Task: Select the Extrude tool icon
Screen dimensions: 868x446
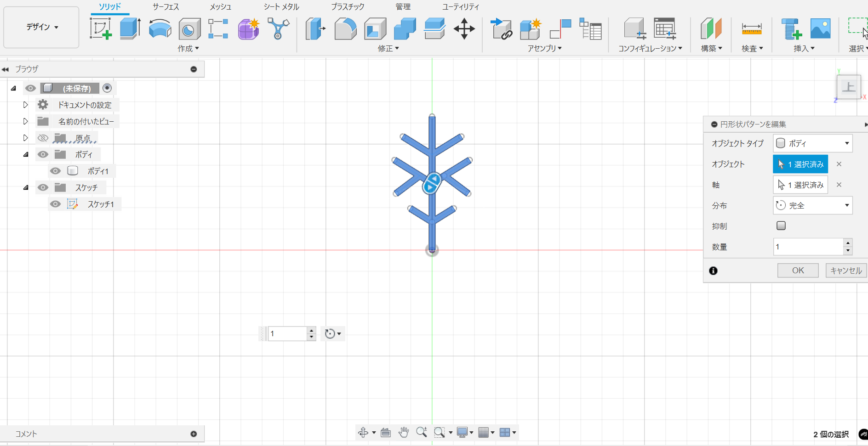Action: 130,28
